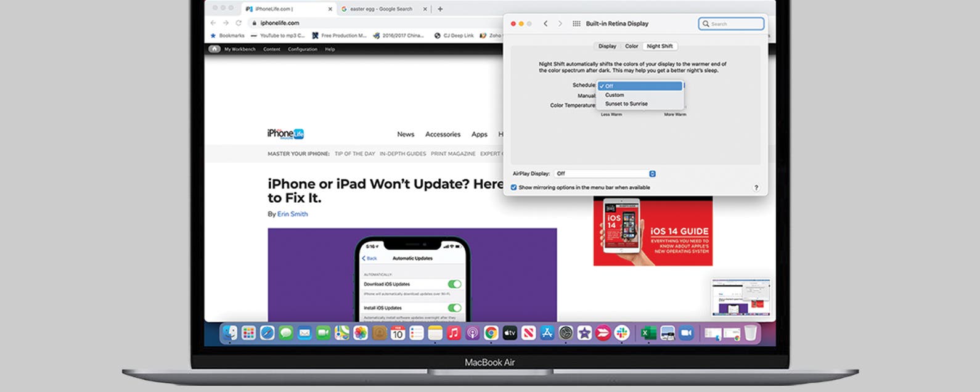Go back in System Preferences window
This screenshot has height=392, width=980.
pyautogui.click(x=545, y=23)
